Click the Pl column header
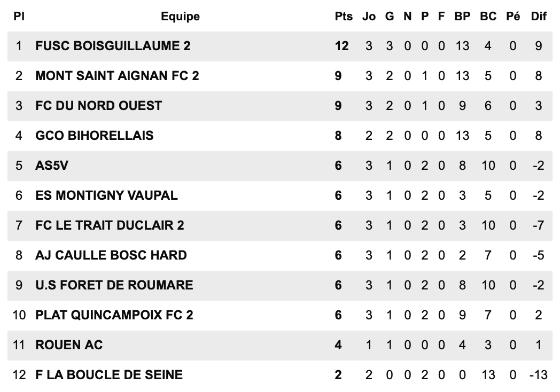Viewport: 560px width, 392px height. (19, 17)
